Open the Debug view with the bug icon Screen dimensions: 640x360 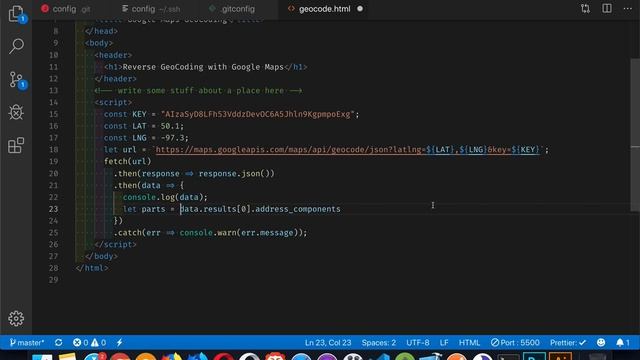(16, 112)
